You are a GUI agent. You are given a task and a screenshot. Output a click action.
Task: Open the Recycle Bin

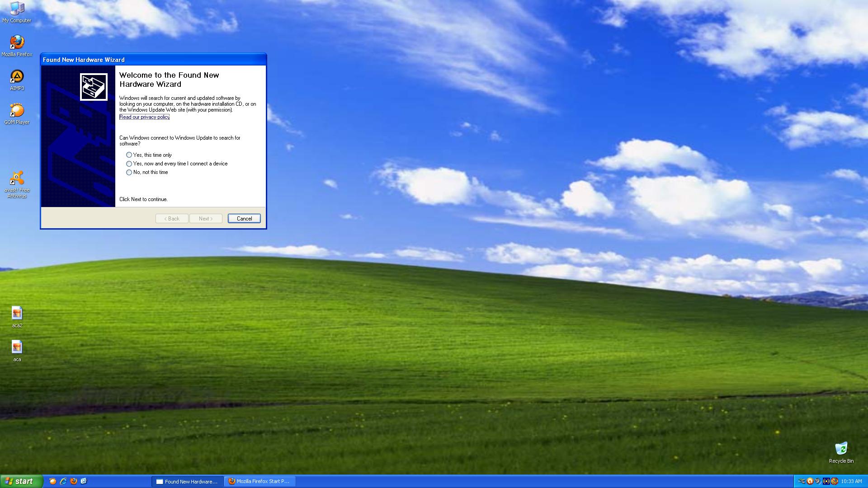click(x=841, y=452)
